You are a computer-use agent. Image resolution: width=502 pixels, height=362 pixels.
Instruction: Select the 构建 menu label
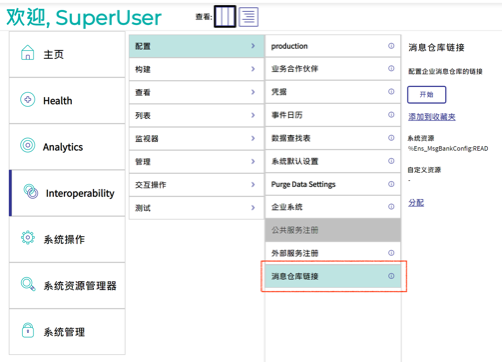[143, 69]
